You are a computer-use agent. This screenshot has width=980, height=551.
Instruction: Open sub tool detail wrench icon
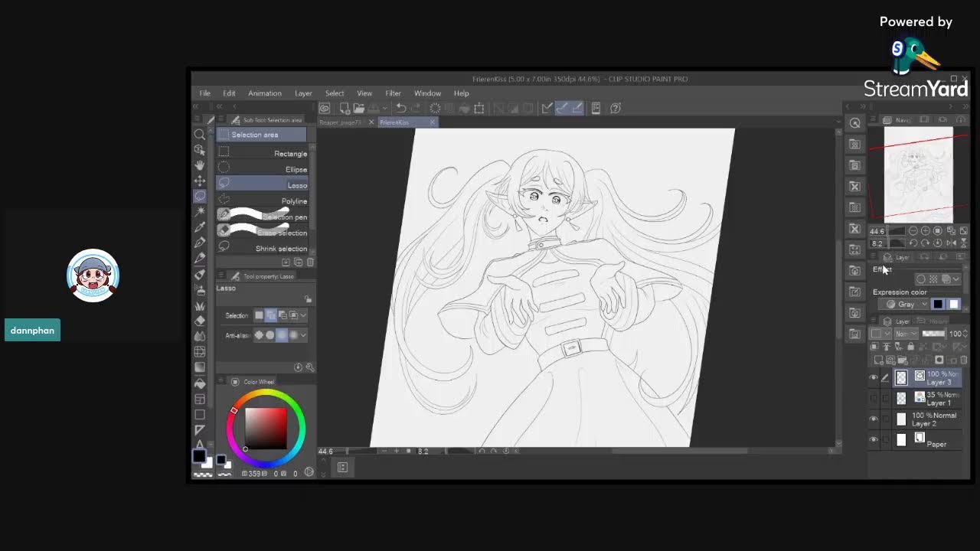pos(310,367)
